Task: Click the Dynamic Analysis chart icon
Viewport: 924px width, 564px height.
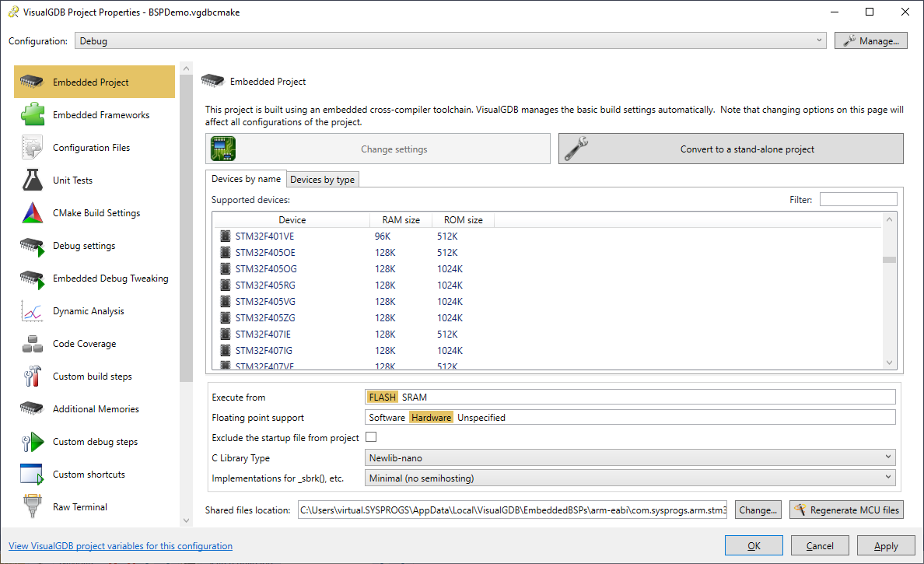Action: [x=33, y=311]
